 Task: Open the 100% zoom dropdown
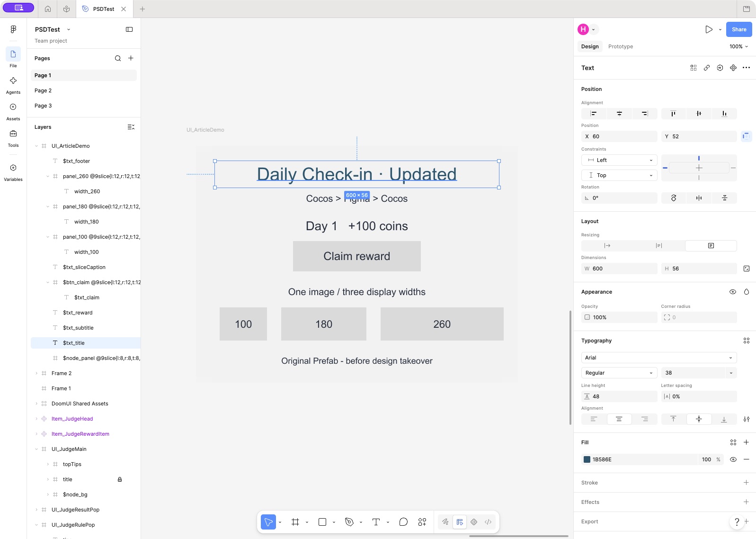(738, 46)
